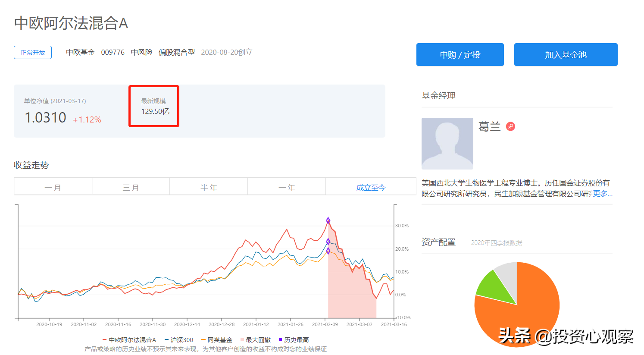The width and height of the screenshot is (644, 355).
Task: Click the 129.50亿 fund size value
Action: click(x=155, y=111)
